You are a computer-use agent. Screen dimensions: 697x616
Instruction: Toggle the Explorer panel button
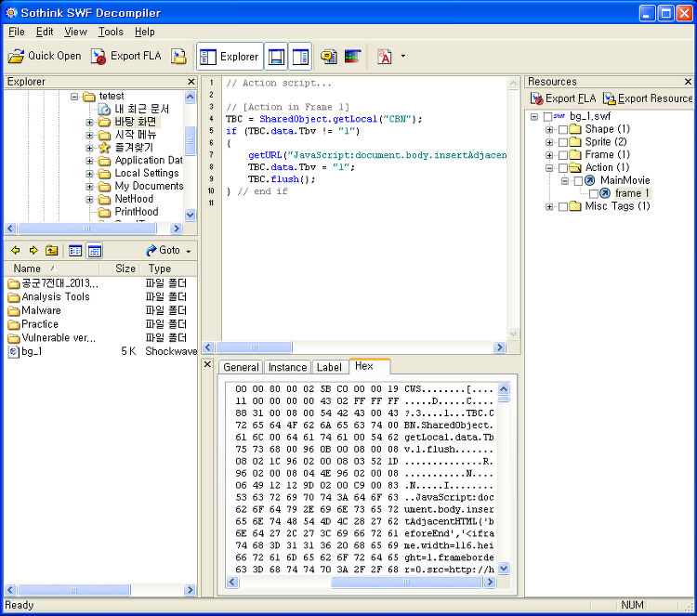pos(230,57)
